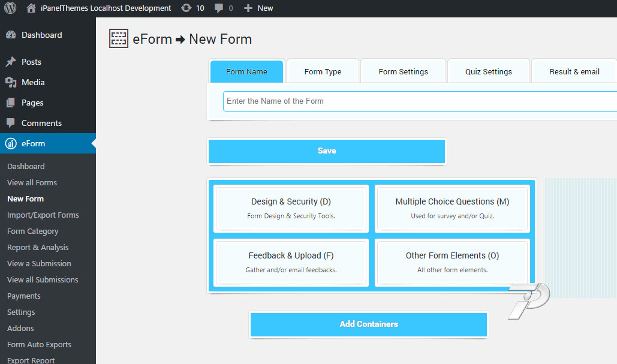617x364 pixels.
Task: Expand Design & Security (D) elements
Action: pos(291,207)
